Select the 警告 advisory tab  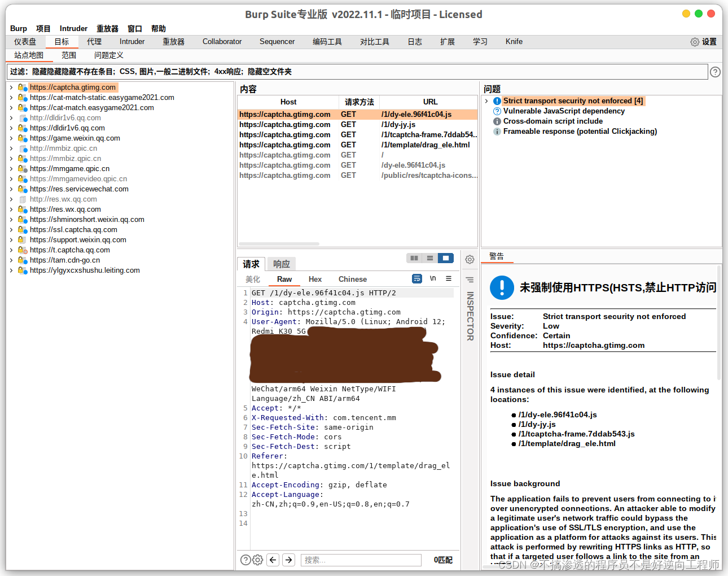(x=497, y=256)
